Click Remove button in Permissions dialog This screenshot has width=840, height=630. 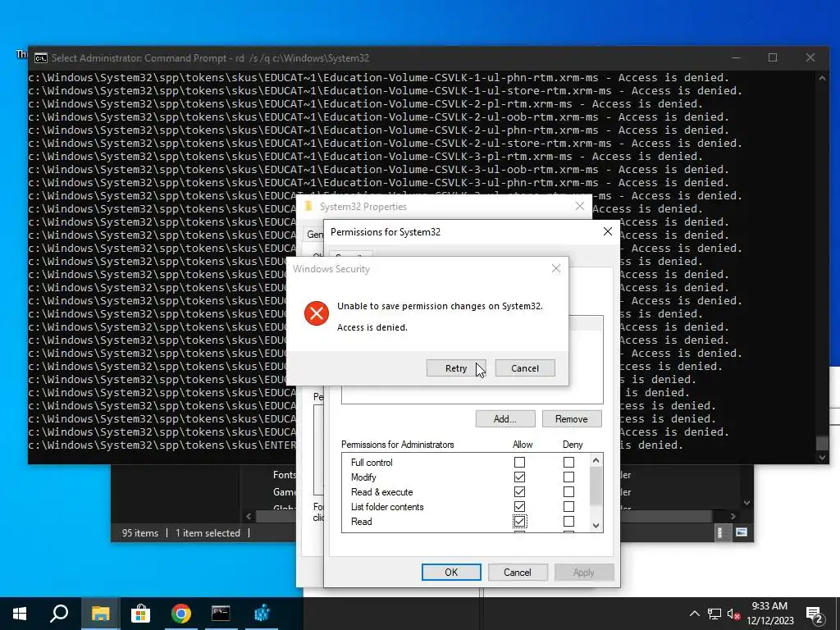coord(571,419)
